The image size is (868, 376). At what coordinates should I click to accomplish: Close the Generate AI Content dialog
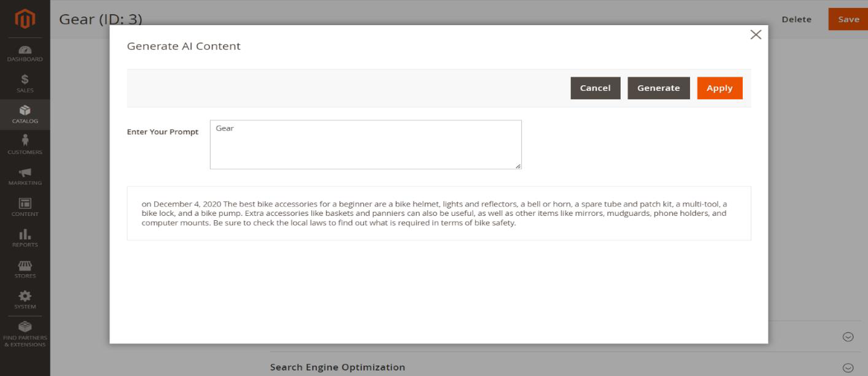pyautogui.click(x=756, y=35)
